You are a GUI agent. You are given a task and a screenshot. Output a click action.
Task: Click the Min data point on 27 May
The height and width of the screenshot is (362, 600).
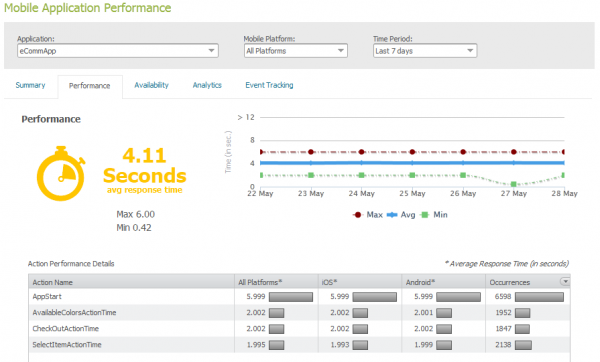[514, 184]
